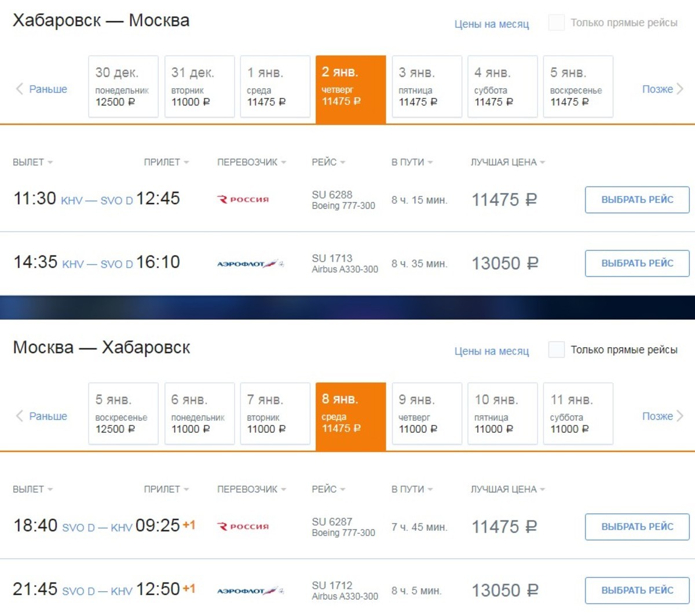Click the right chevron next to bottom 'Позже'

tap(680, 415)
